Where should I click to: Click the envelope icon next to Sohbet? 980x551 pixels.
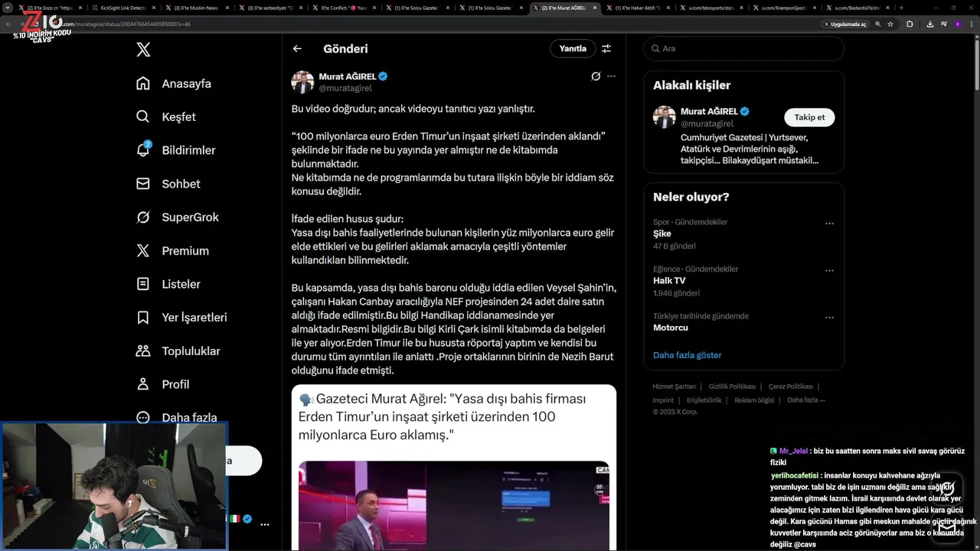coord(143,184)
